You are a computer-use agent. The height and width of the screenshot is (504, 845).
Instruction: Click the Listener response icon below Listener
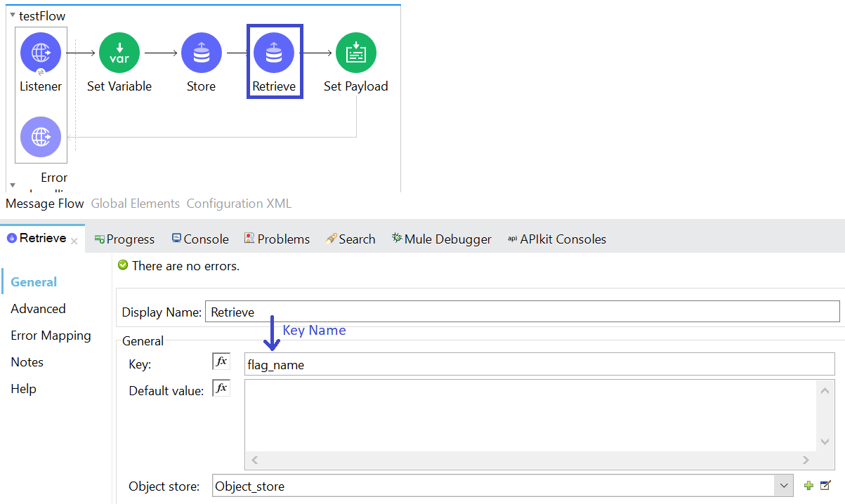click(41, 136)
